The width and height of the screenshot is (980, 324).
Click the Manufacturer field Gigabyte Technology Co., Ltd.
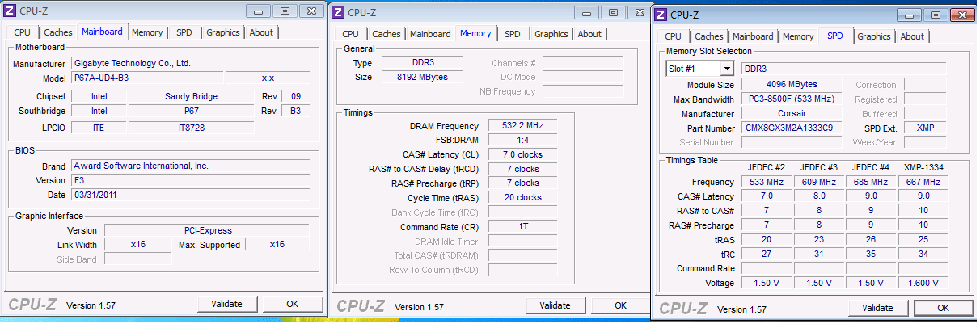coord(190,63)
